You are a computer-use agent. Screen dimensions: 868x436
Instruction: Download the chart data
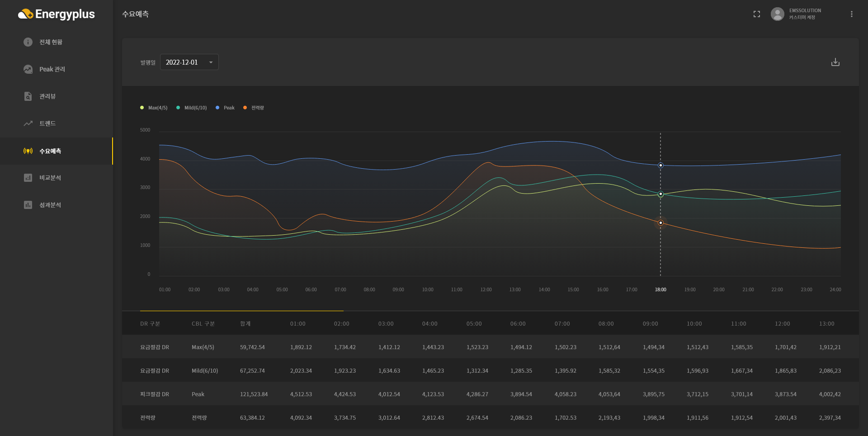pos(835,62)
